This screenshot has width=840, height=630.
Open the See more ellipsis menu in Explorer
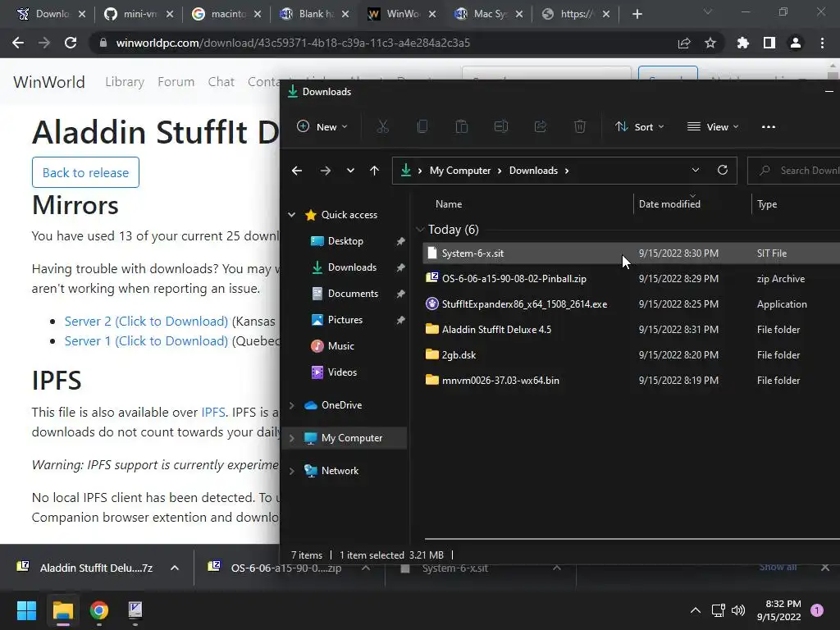768,127
